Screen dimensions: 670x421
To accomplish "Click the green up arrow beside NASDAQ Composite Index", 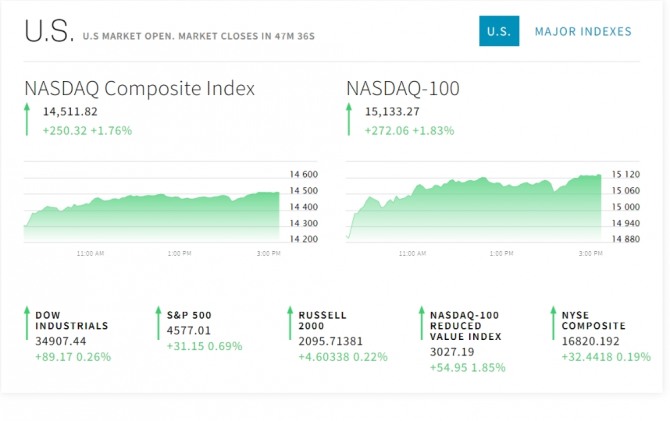I will point(28,120).
